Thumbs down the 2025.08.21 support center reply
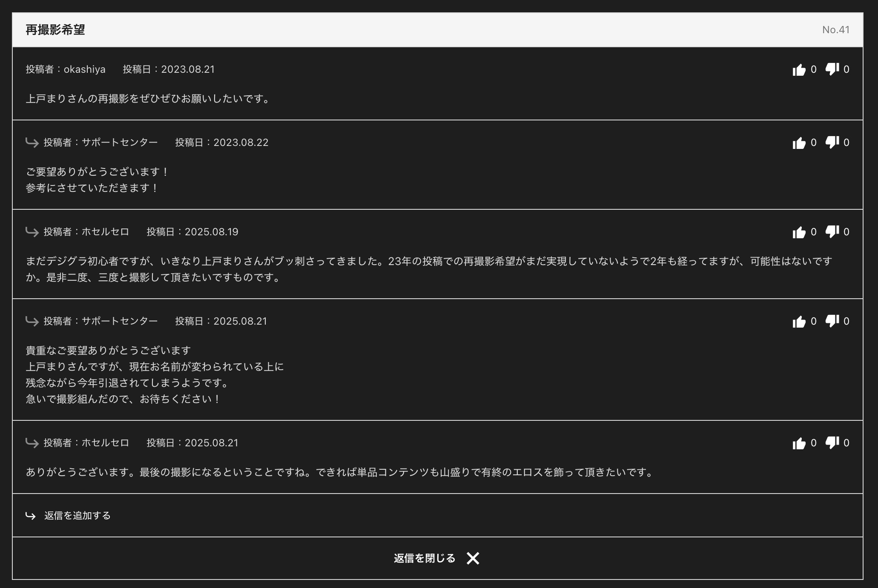The width and height of the screenshot is (878, 588). pos(832,321)
